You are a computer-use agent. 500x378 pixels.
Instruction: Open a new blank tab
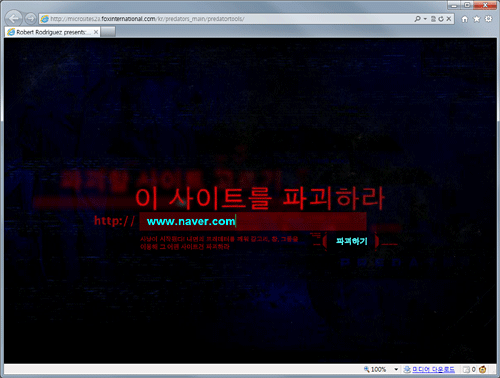(x=108, y=32)
